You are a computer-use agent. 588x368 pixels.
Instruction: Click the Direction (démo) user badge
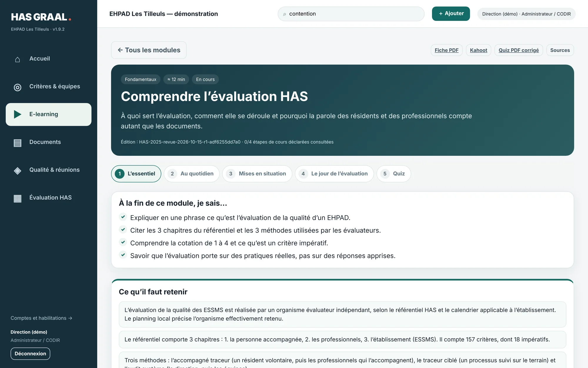point(526,14)
